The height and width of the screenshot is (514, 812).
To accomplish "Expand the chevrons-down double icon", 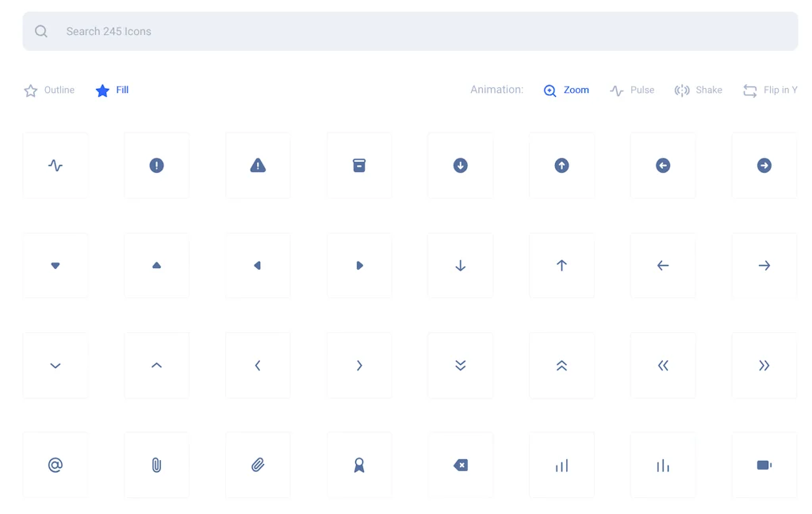I will 460,365.
